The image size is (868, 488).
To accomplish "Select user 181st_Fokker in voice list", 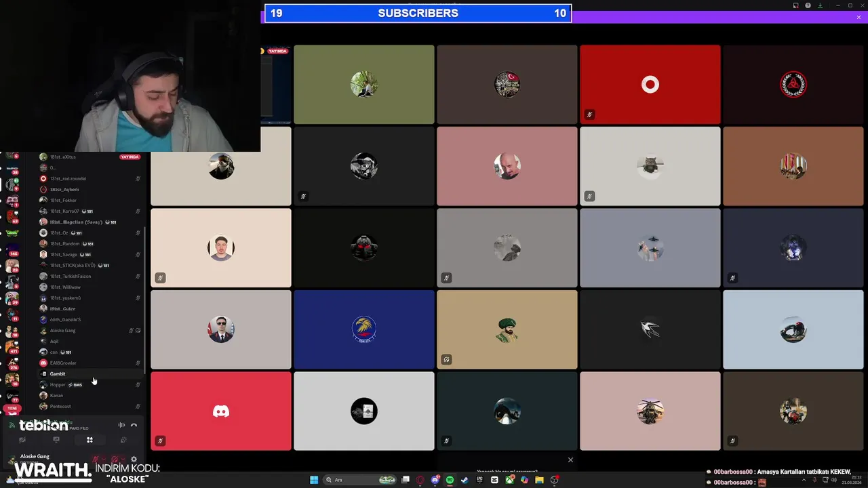I will coord(90,200).
